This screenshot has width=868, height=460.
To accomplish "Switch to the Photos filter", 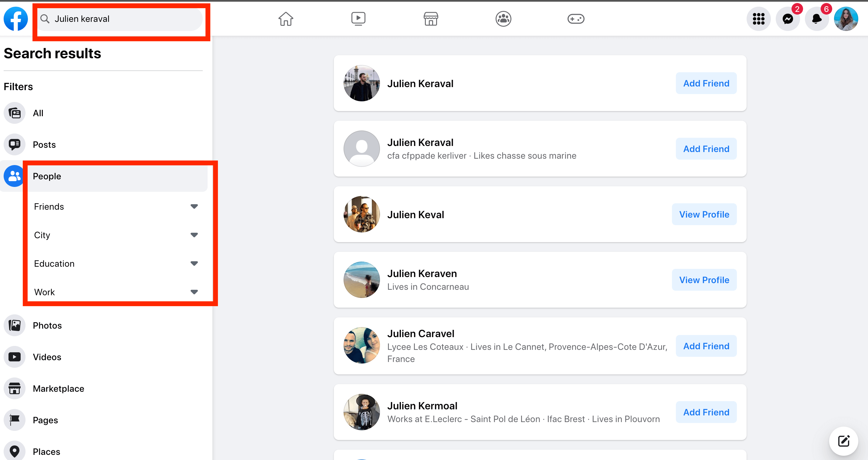I will coord(47,325).
